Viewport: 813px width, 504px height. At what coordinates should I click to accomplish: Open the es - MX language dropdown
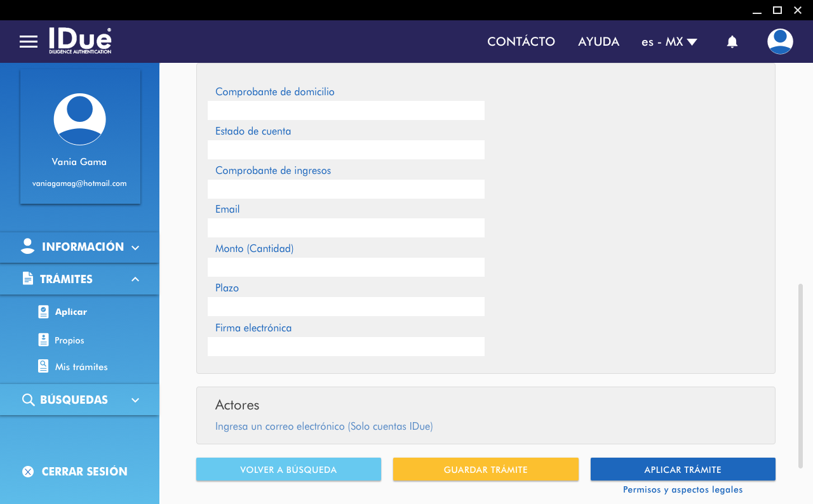669,42
